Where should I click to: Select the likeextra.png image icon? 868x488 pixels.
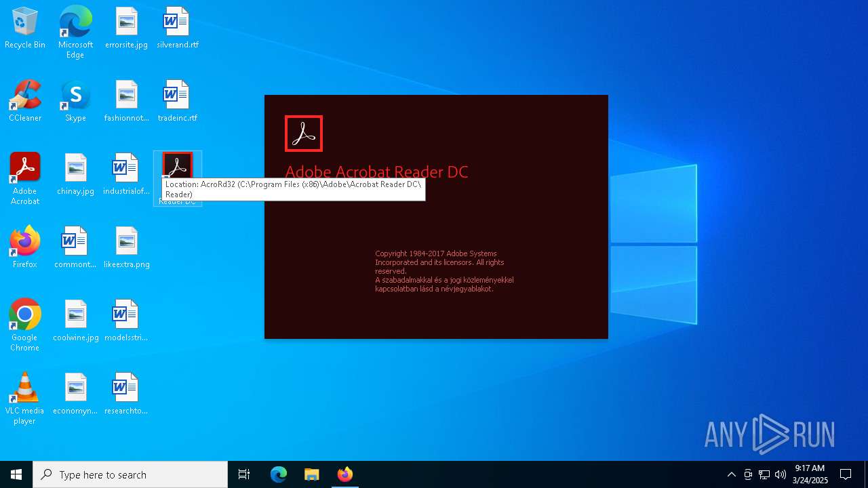click(126, 248)
